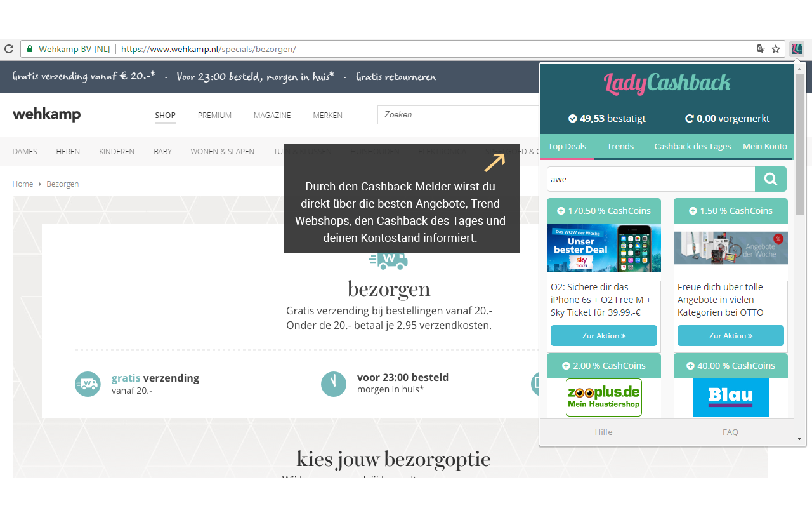Click the LadyCashback logo in popup
Viewport: 812px width, 508px height.
(x=667, y=83)
